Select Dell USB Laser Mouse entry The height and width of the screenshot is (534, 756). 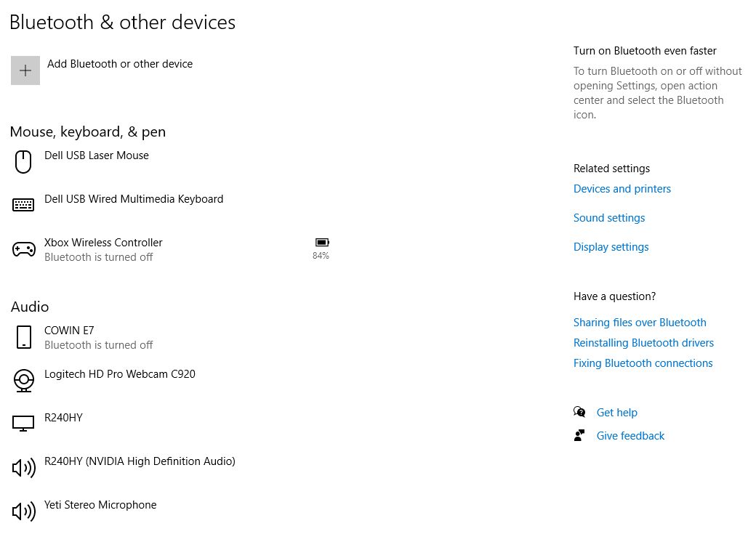pyautogui.click(x=97, y=155)
